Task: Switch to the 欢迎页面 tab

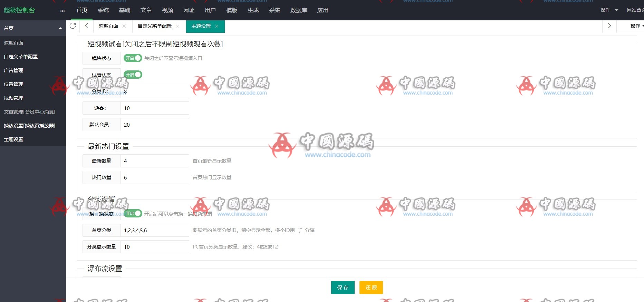Action: [108, 26]
